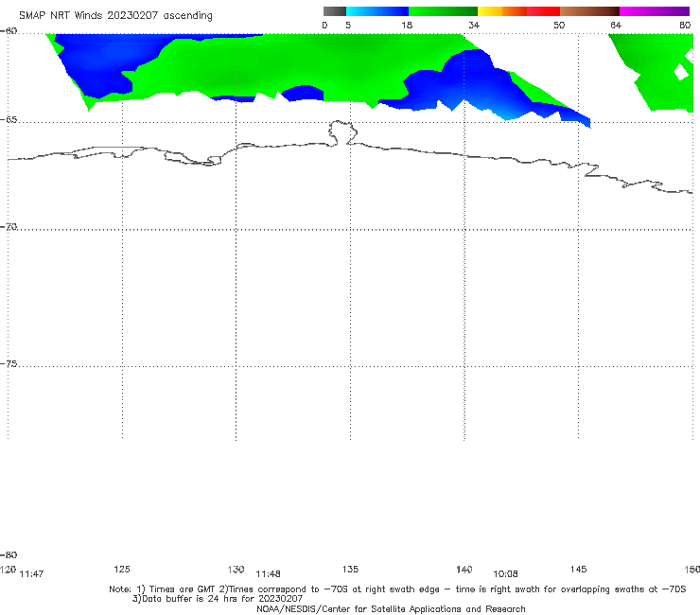Click the swath time label '10:08'
This screenshot has height=615, width=700.
tap(505, 574)
